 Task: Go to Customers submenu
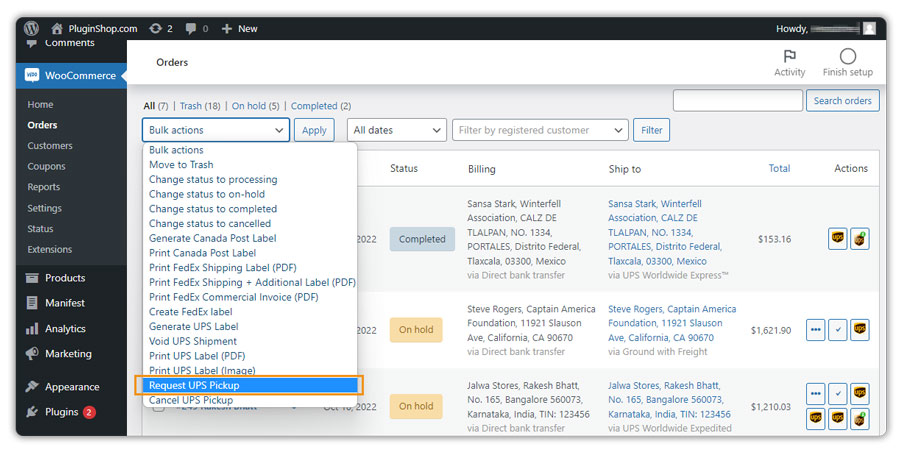(x=50, y=146)
